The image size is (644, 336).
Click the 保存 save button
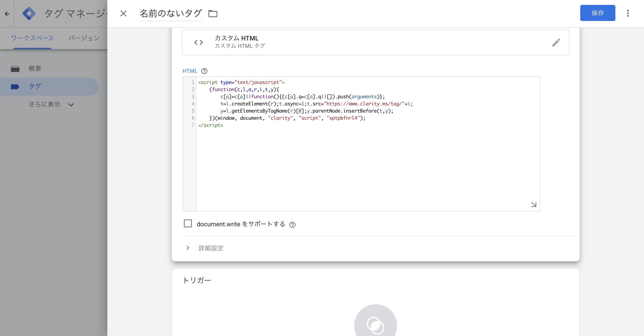pos(597,13)
